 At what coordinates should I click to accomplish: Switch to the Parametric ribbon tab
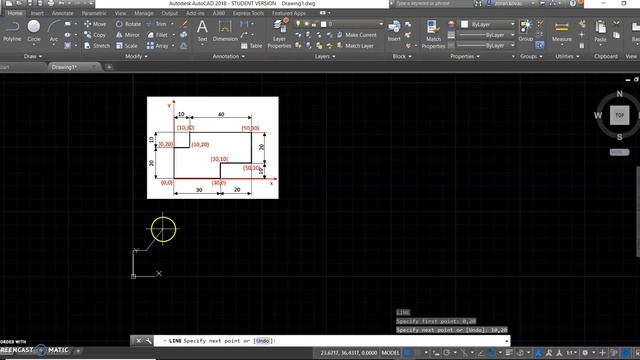pyautogui.click(x=94, y=13)
